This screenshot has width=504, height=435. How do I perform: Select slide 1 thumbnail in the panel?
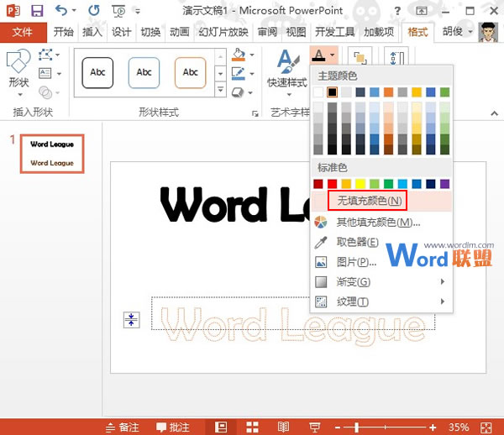click(52, 154)
